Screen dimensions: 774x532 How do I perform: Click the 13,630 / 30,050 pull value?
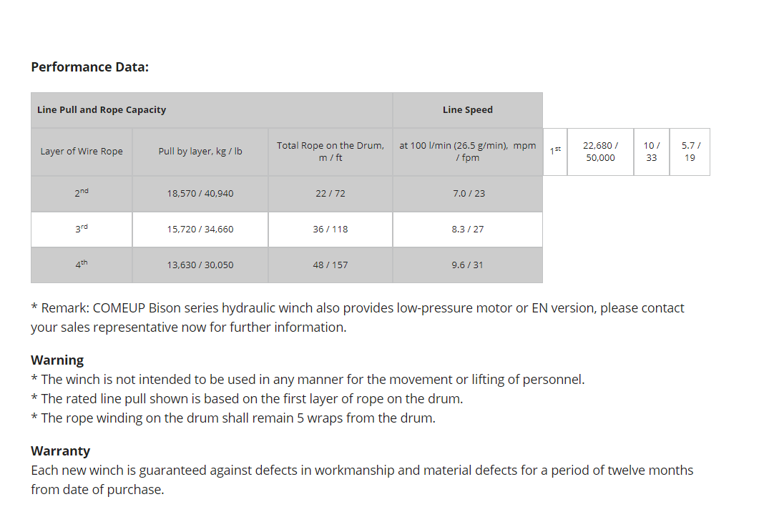[200, 265]
